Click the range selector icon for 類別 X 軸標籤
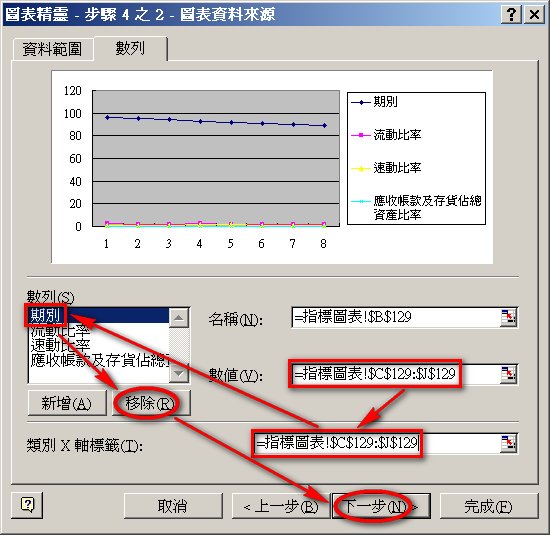Viewport: 550px width, 535px height. pyautogui.click(x=508, y=443)
